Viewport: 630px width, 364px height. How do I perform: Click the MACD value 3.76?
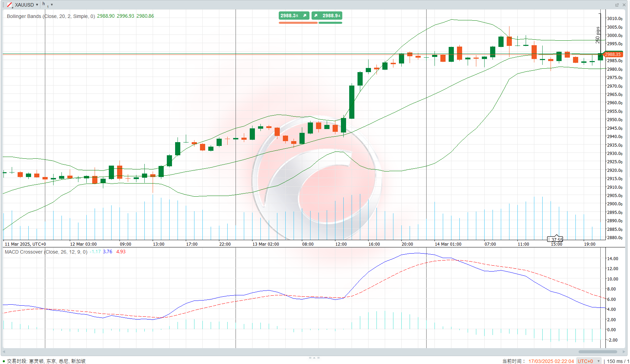pos(107,252)
